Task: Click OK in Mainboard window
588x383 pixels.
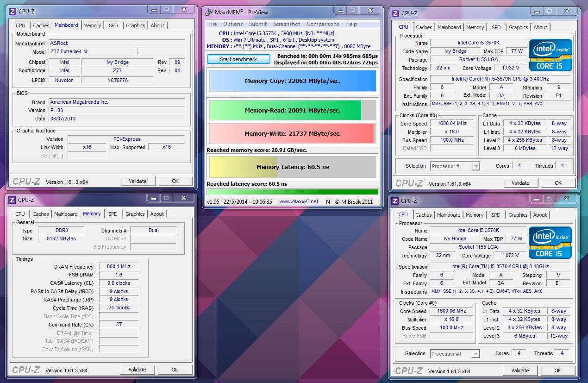Action: click(x=175, y=181)
